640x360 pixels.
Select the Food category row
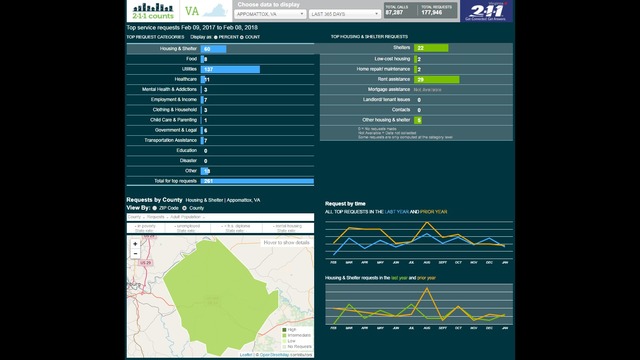click(220, 59)
